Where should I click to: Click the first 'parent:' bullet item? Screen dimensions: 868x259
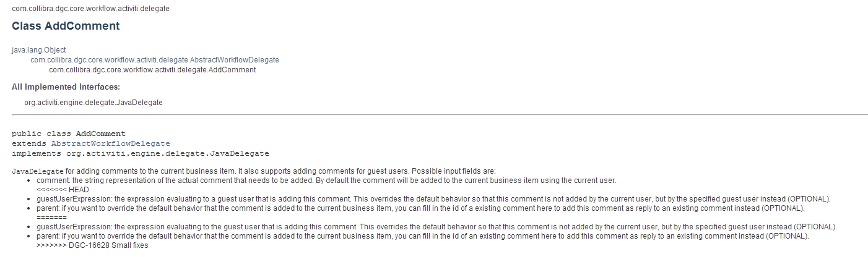pos(420,208)
